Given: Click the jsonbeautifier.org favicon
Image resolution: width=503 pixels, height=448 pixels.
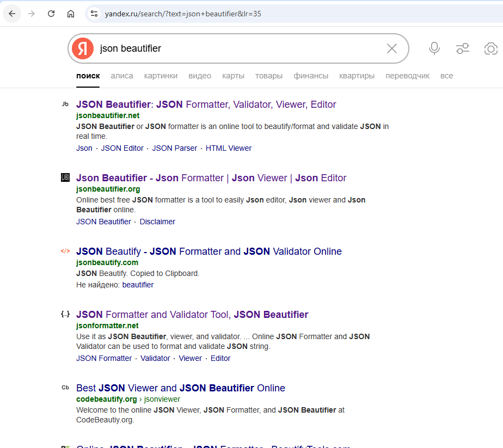Looking at the screenshot, I should [65, 177].
